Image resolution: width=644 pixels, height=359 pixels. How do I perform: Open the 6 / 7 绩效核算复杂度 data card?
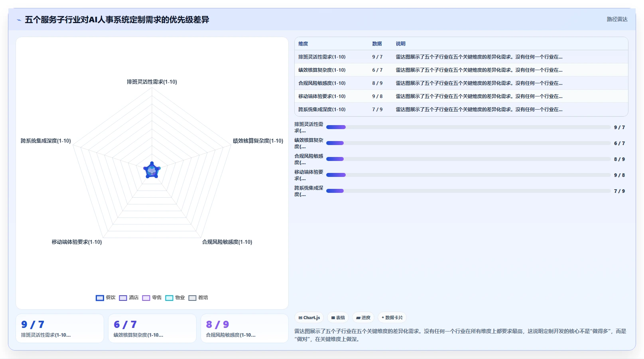[x=152, y=328]
